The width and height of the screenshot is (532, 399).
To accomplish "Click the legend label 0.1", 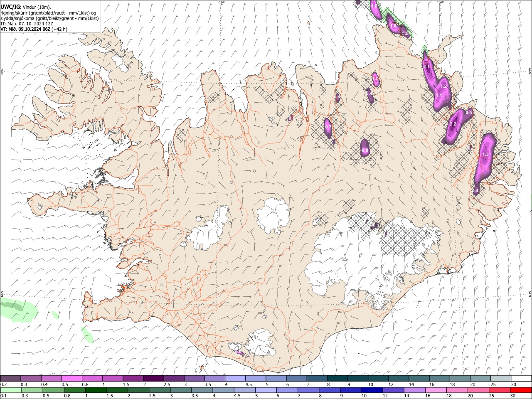I will (x=3, y=396).
